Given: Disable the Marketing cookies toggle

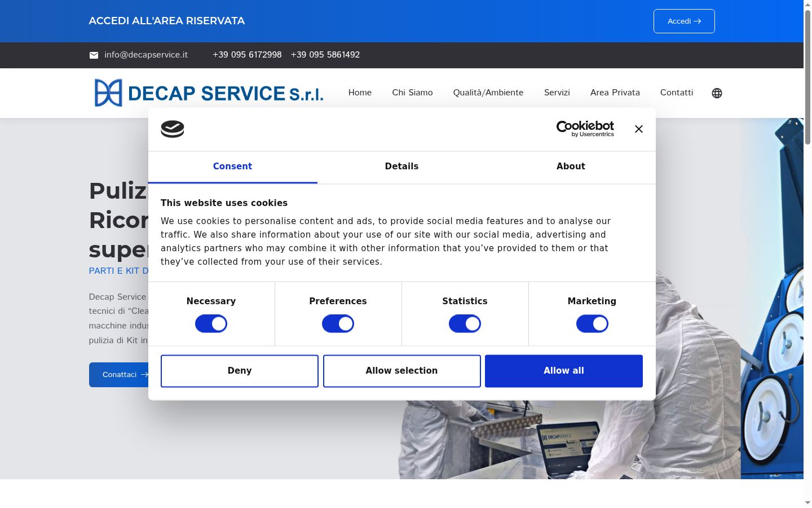Looking at the screenshot, I should 592,324.
